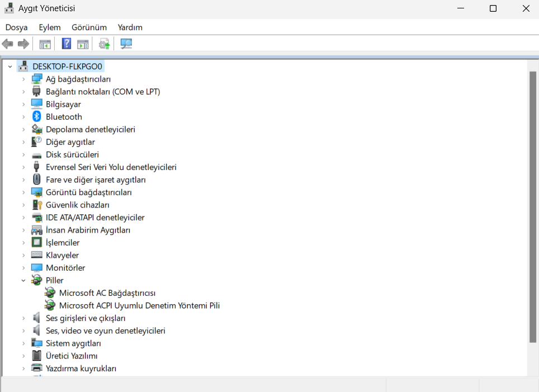Click the IDE ATA/ATAPI controller icon
Screen dimensions: 539x392
point(36,218)
